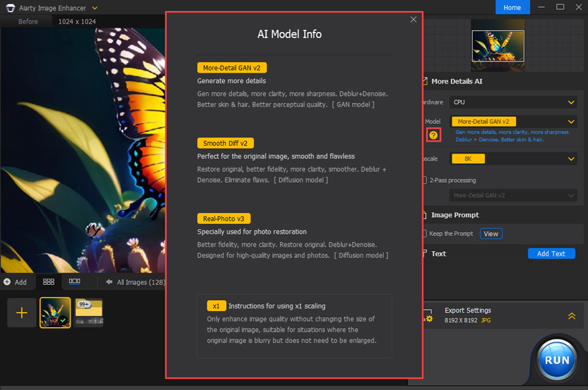Image resolution: width=588 pixels, height=390 pixels.
Task: Open the Upscale 8K dropdown
Action: (513, 158)
